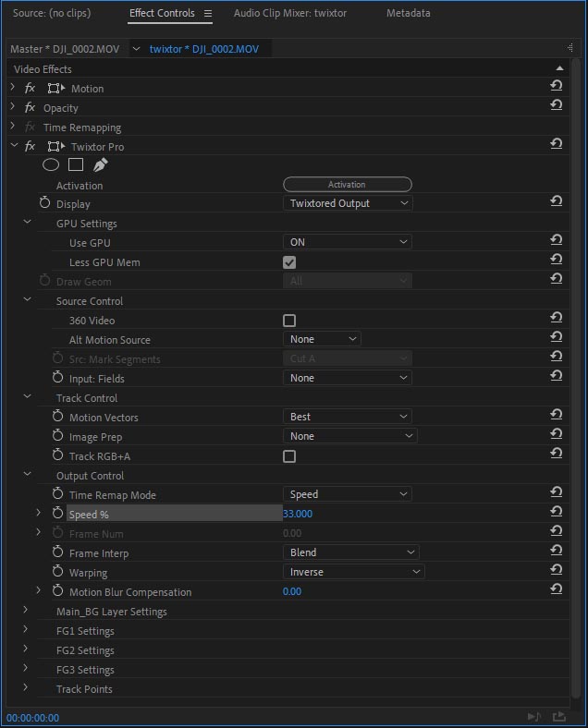Reset the Image Prep parameter
Screen dimensions: 588x728
tap(556, 433)
